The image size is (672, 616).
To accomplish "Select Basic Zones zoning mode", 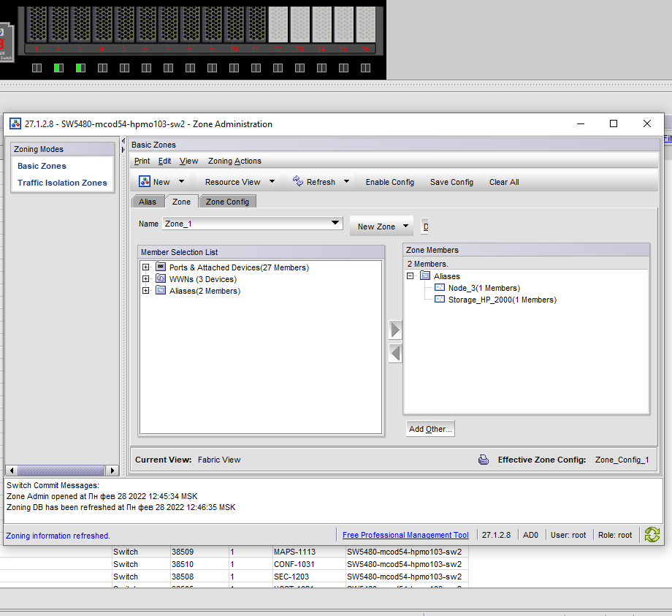I will pos(42,166).
